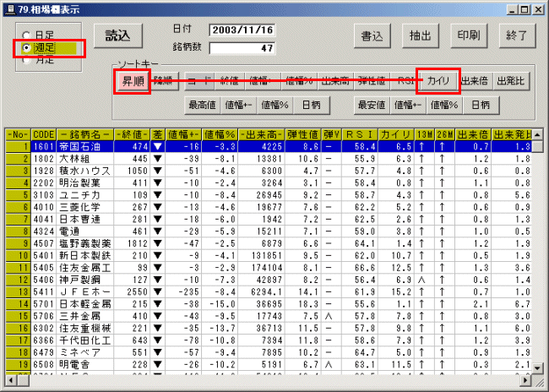Click the 終値 column header in table

point(132,134)
